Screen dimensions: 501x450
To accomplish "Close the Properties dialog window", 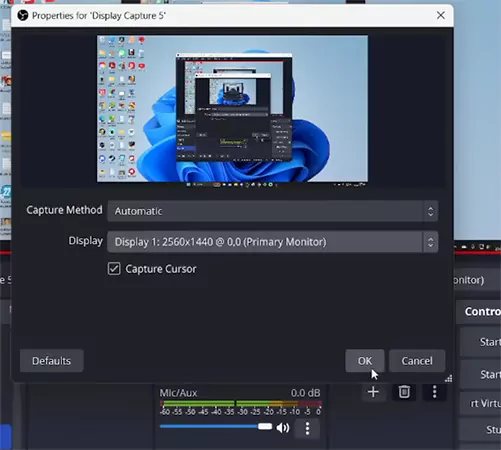I will tap(441, 15).
